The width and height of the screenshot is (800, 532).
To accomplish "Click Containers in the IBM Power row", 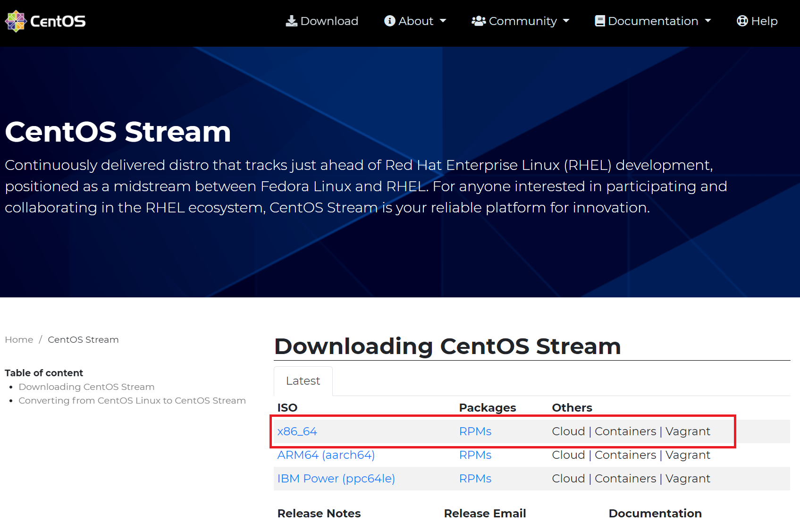I will point(625,479).
